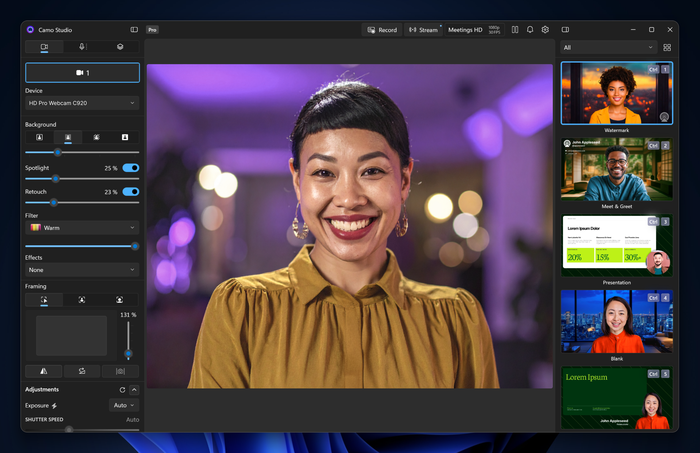Select the Presentation scene thumbnail

point(617,245)
